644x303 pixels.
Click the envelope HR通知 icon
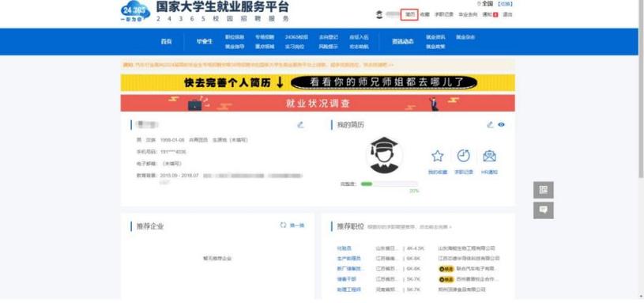click(490, 156)
